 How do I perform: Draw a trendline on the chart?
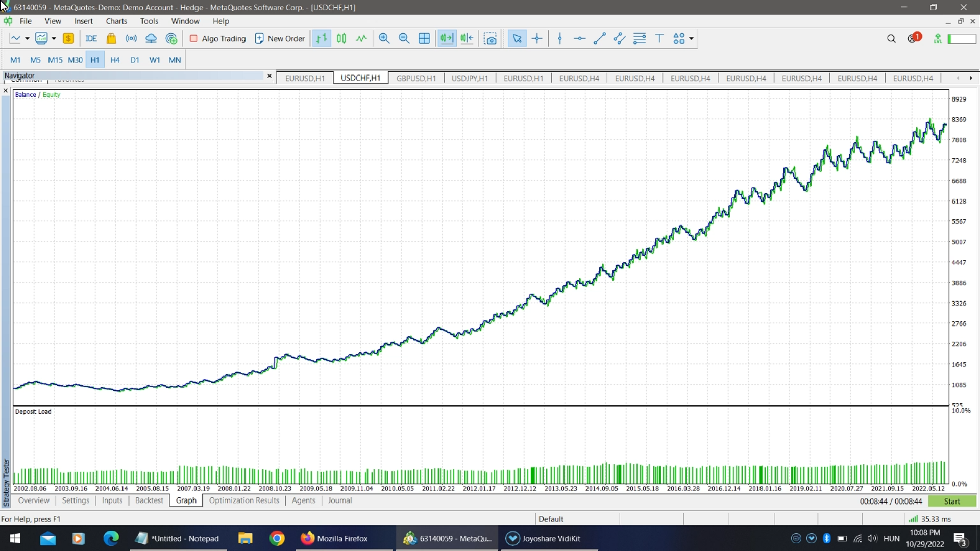coord(599,38)
